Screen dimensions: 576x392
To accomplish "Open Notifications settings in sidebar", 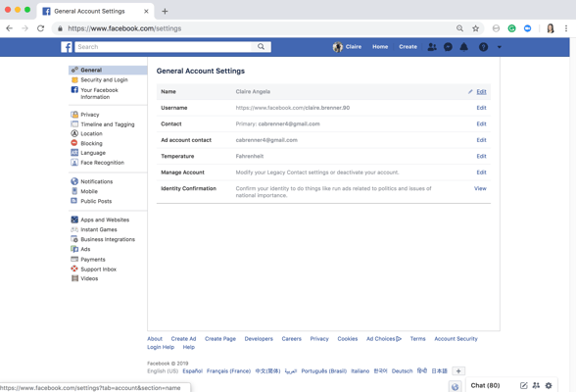I will [x=97, y=181].
